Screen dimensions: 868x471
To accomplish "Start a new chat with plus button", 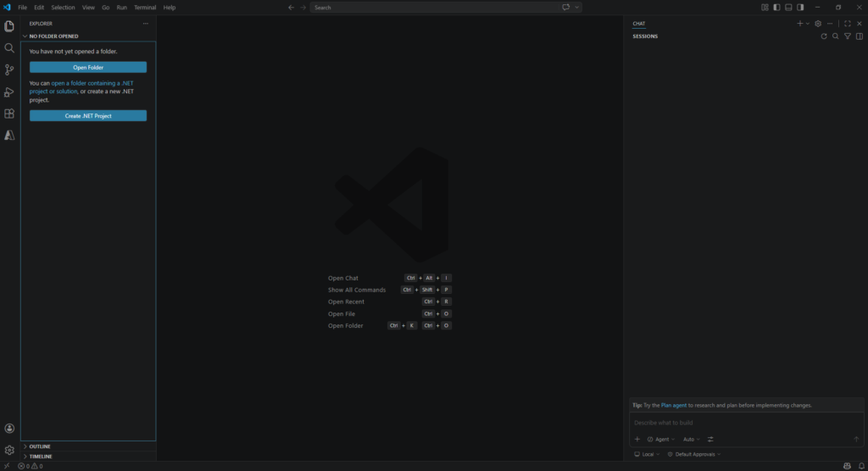I will tap(800, 24).
